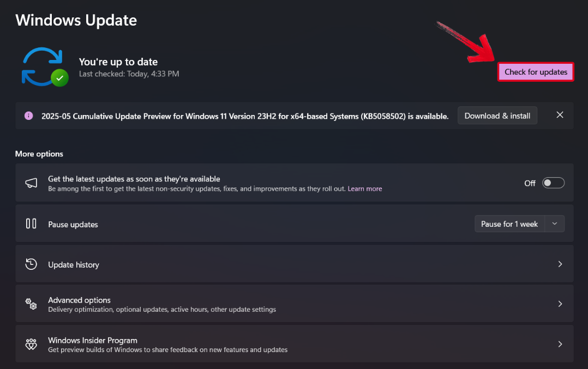588x369 pixels.
Task: Toggle Get the latest updates switch
Action: tap(553, 183)
